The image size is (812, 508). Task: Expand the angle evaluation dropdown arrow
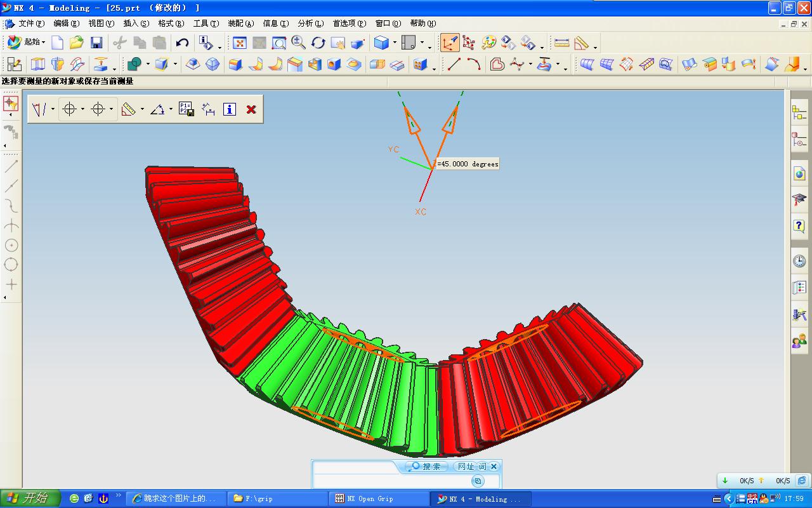171,109
